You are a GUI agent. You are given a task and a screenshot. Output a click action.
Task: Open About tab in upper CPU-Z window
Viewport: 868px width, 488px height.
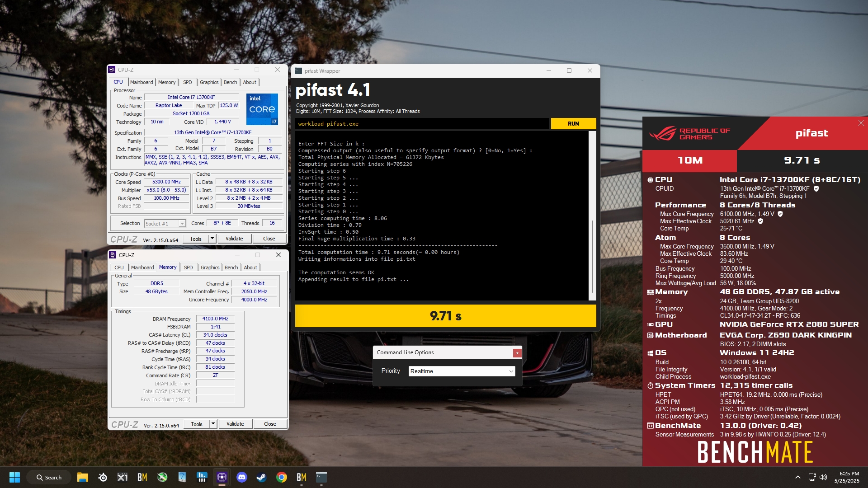tap(250, 82)
